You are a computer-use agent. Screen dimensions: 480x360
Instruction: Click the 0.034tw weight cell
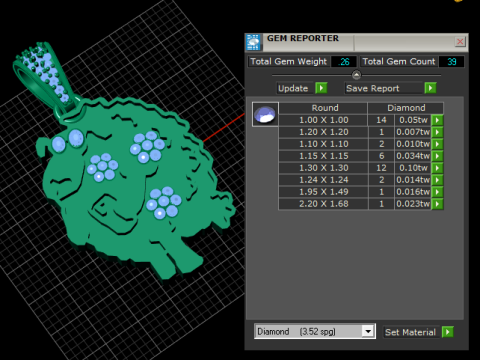(413, 156)
